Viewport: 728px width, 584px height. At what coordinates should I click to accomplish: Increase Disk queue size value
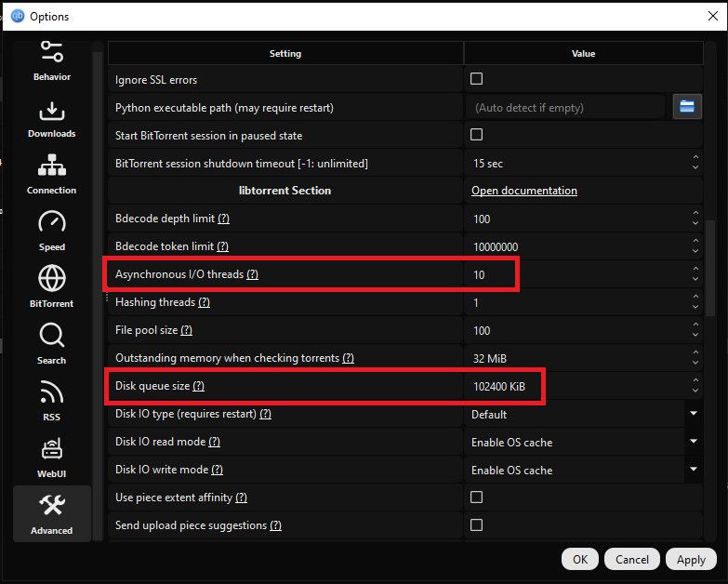point(695,380)
